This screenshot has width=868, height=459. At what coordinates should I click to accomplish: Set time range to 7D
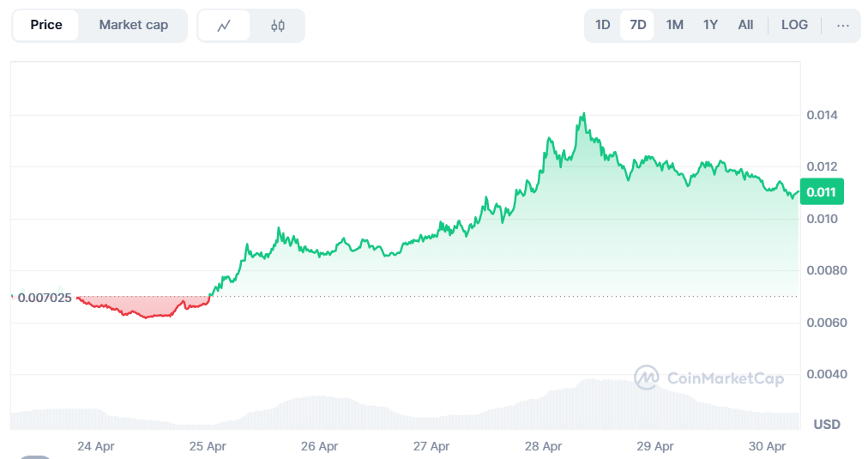click(638, 26)
